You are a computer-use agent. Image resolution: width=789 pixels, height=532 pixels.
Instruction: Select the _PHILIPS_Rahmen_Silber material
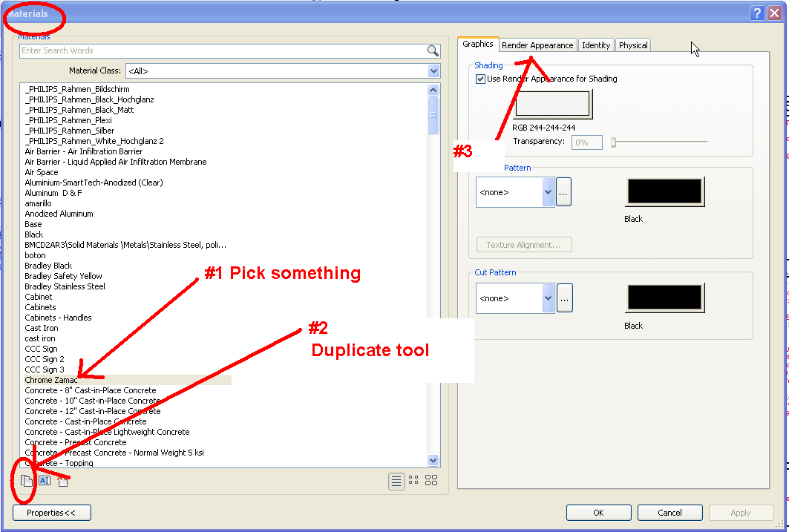(x=70, y=131)
